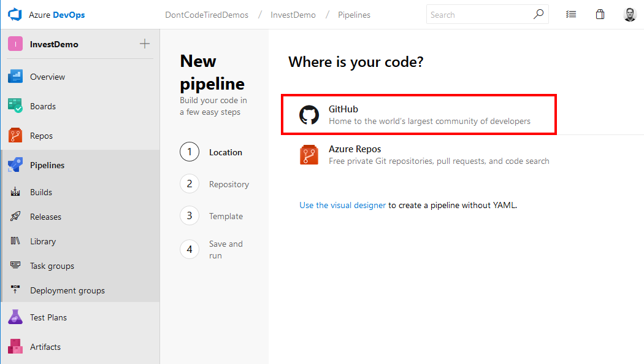Click the user avatar picture

tap(630, 14)
